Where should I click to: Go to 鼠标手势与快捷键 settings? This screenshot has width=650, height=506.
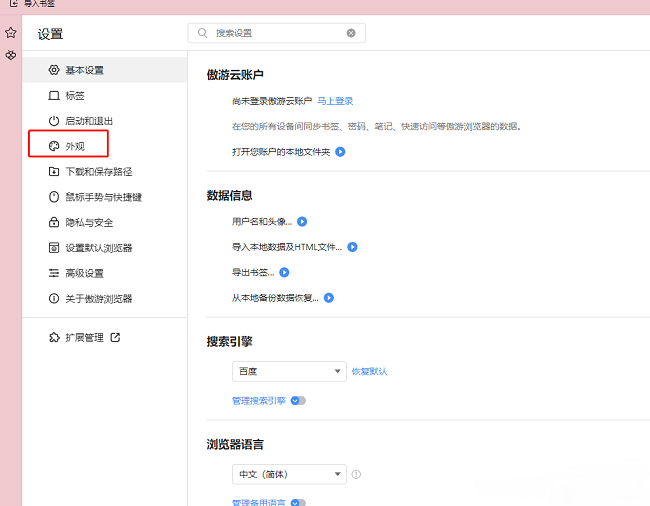pyautogui.click(x=104, y=197)
